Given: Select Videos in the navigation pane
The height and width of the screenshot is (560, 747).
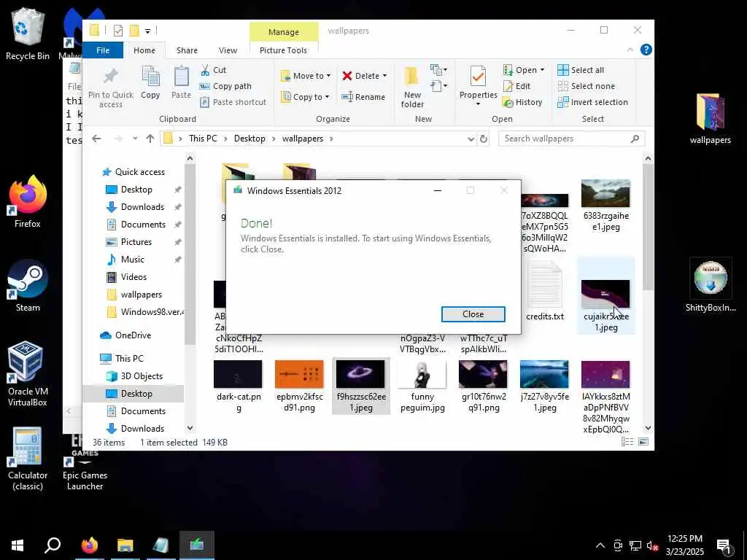Looking at the screenshot, I should click(133, 277).
